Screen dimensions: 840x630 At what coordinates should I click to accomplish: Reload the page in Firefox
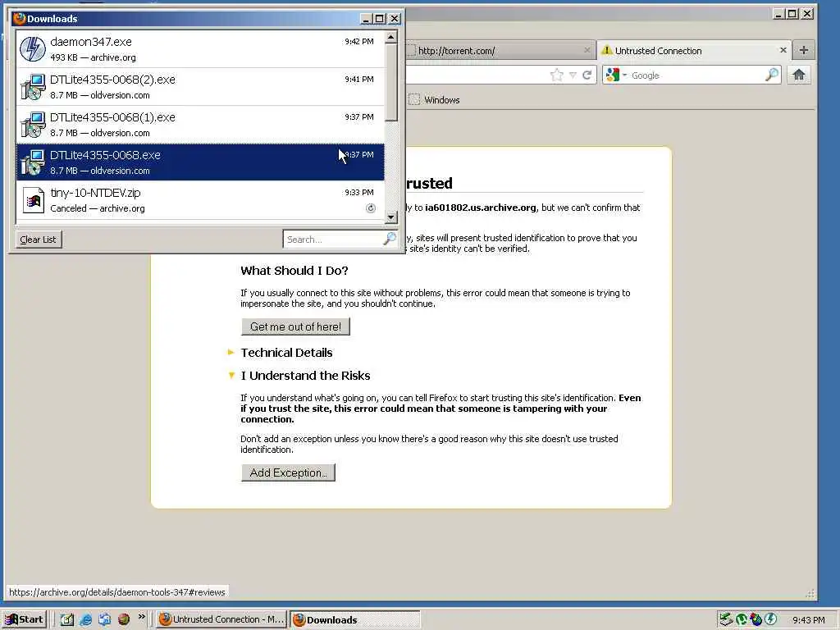(587, 75)
